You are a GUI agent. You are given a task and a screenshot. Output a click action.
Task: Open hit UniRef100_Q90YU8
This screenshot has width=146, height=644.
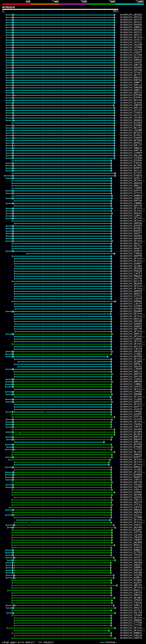click(x=131, y=376)
